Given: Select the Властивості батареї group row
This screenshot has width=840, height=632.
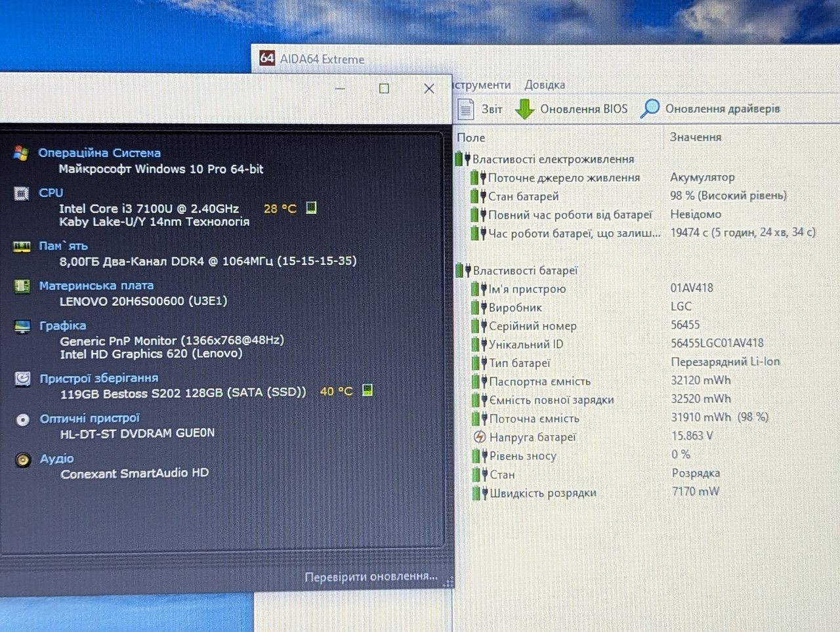Looking at the screenshot, I should [x=517, y=270].
